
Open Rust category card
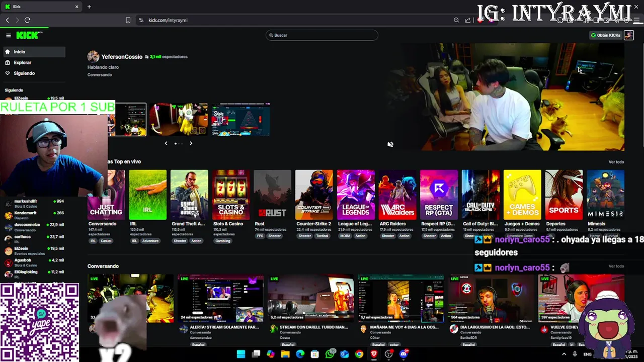coord(272,195)
